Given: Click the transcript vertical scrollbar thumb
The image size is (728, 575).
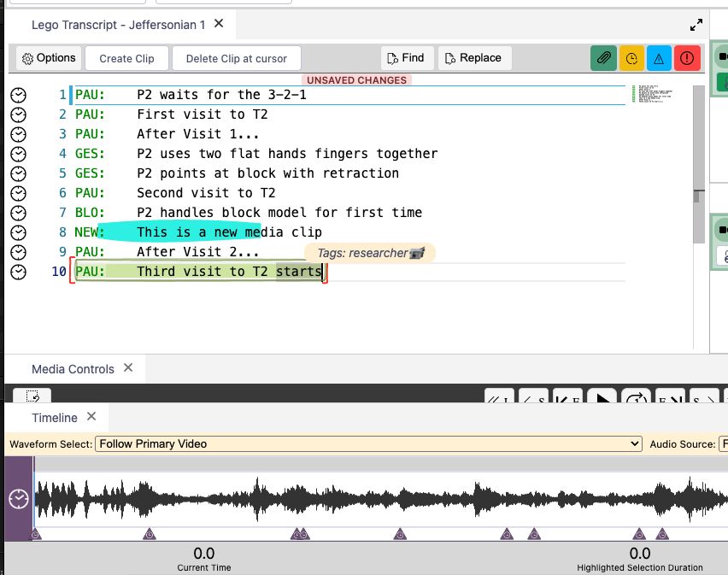Looking at the screenshot, I should coord(698,164).
